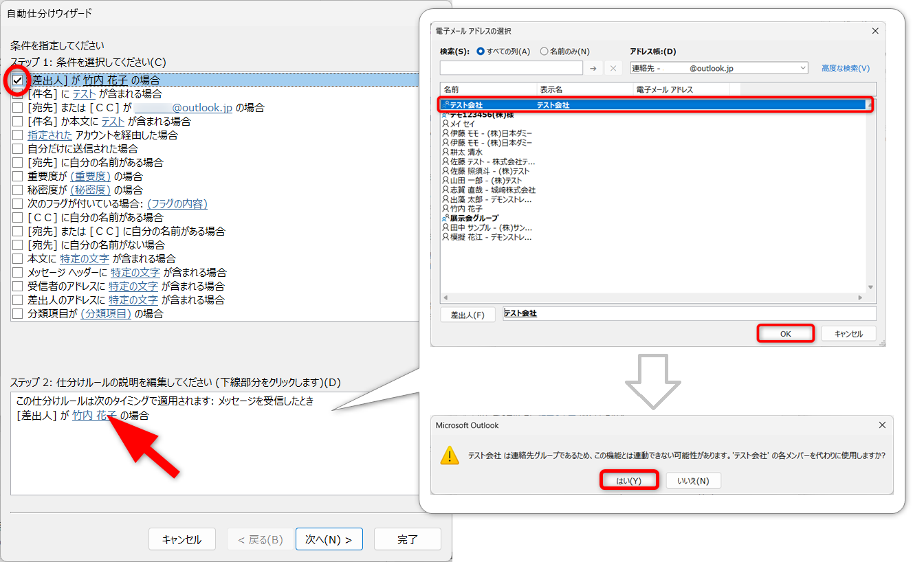
Task: Click 特定の文字 link in 差出人のアドレス condition
Action: [133, 300]
